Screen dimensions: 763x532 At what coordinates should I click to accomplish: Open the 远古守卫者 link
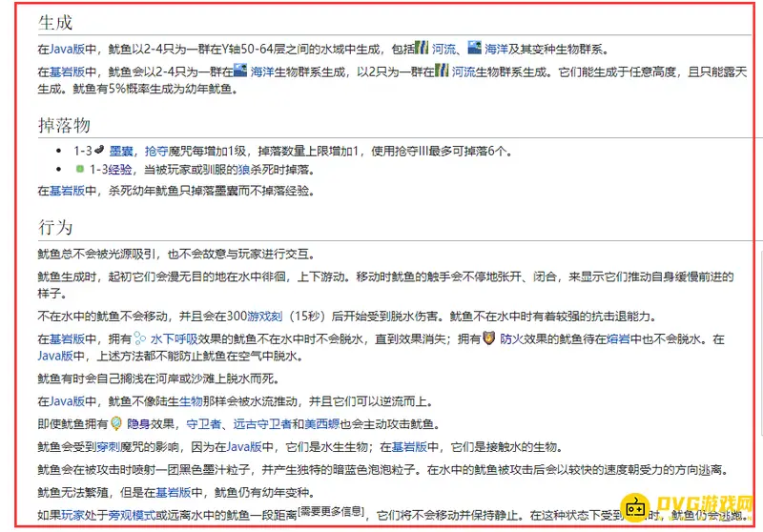pos(256,424)
